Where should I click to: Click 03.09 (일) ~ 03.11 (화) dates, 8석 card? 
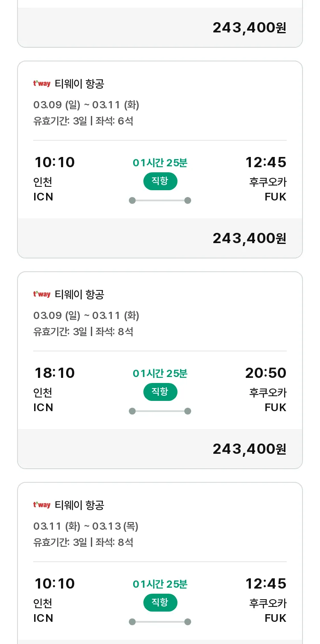[86, 316]
